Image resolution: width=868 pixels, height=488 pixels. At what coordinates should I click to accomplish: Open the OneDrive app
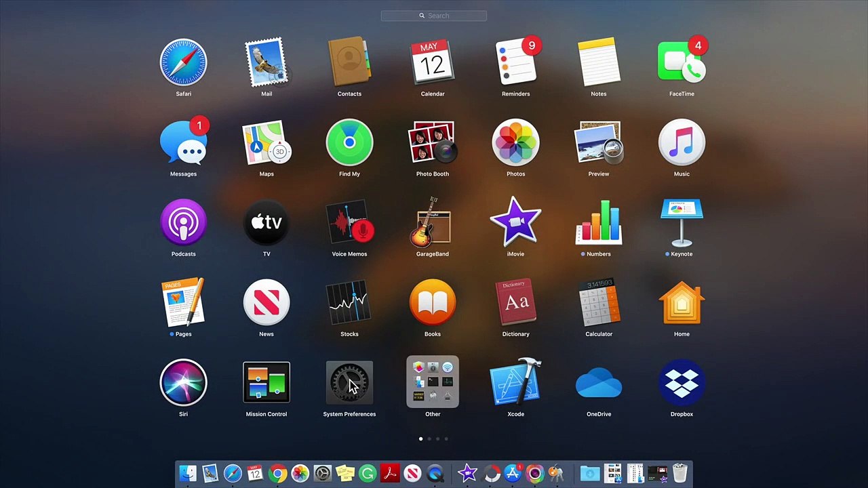pyautogui.click(x=599, y=382)
